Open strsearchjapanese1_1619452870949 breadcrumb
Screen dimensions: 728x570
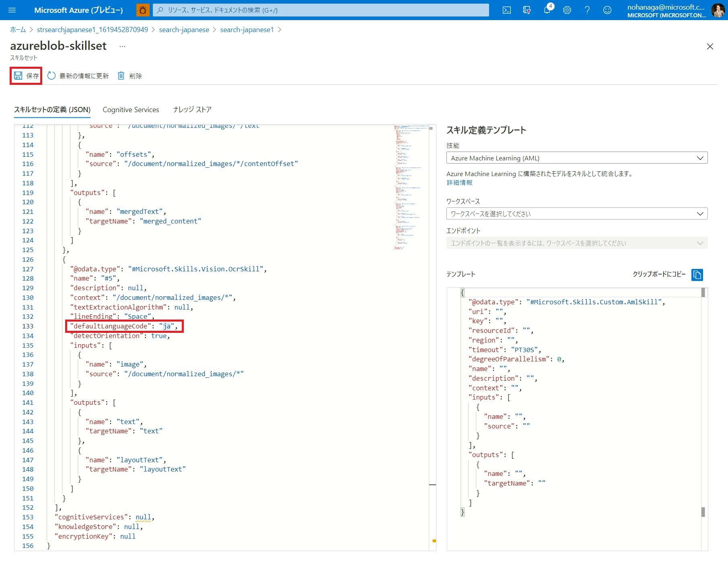[93, 30]
